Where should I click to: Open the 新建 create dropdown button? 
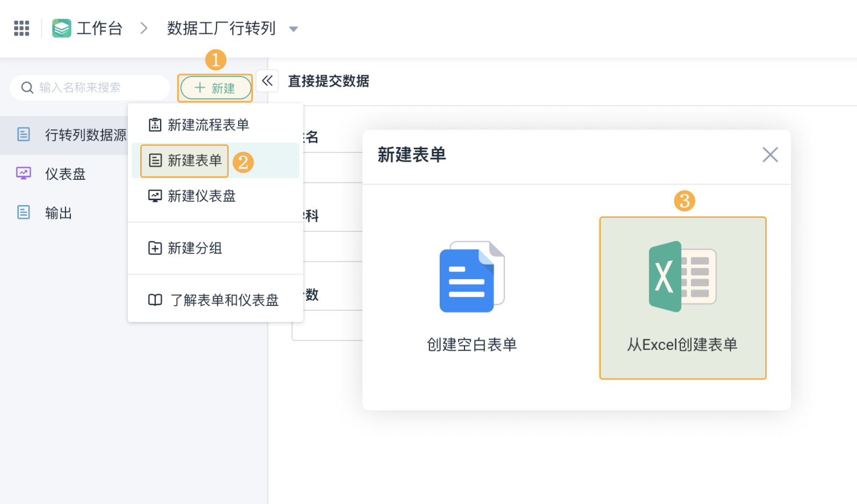click(x=215, y=88)
